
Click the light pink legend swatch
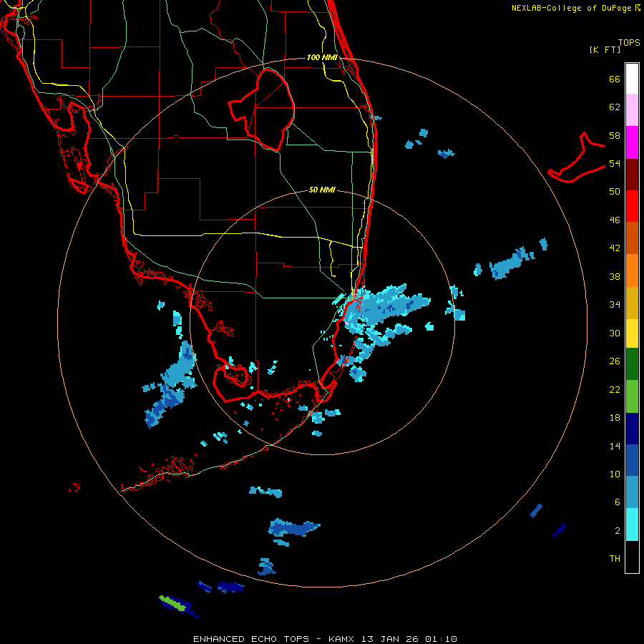tap(632, 110)
